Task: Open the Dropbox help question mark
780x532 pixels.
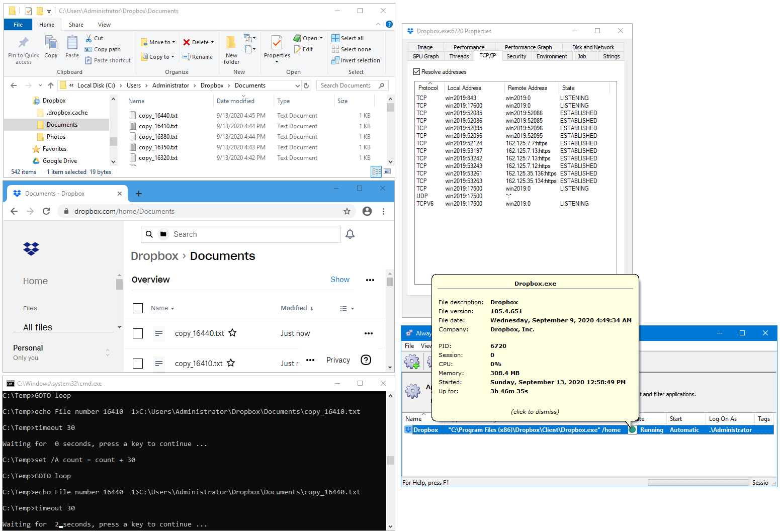Action: (366, 360)
